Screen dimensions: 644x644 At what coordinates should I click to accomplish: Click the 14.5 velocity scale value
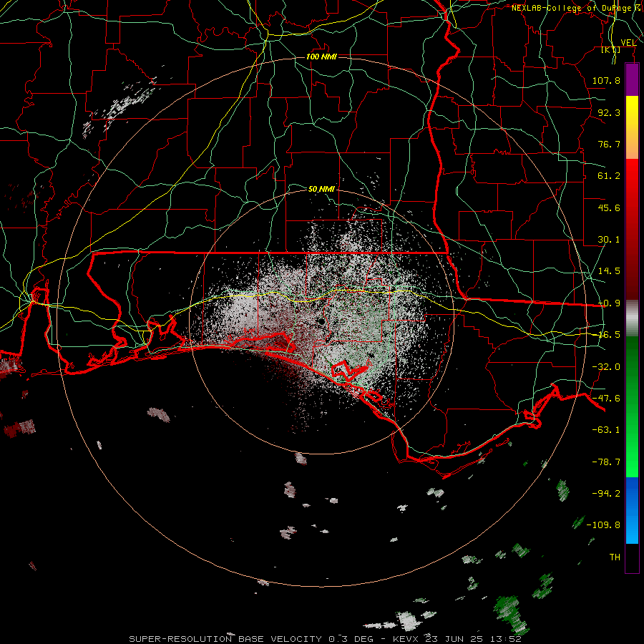609,271
